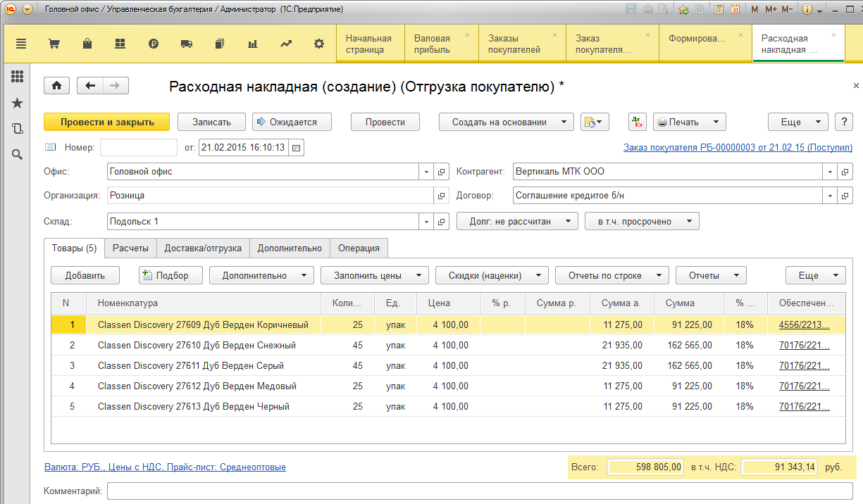Click into the Номер input field

coord(139,148)
